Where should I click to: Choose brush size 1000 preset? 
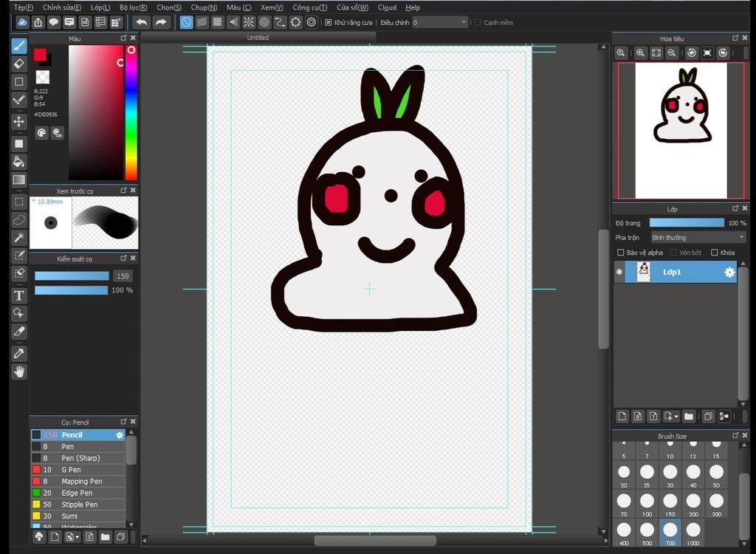click(x=693, y=533)
